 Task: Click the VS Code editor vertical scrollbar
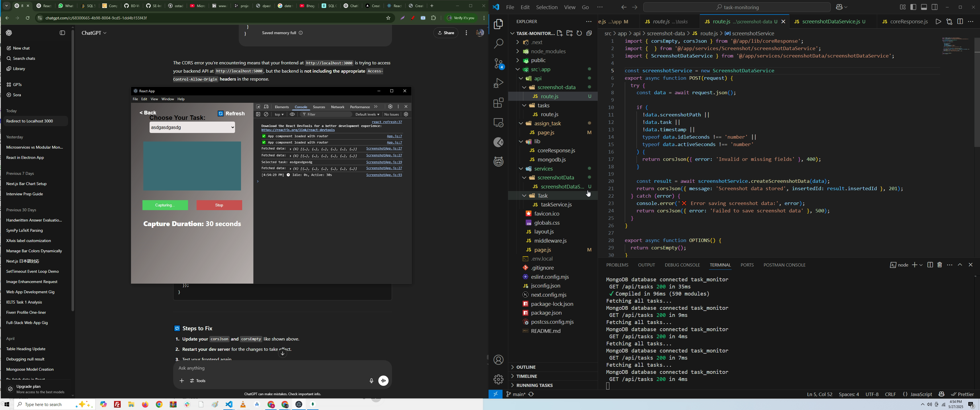[977, 93]
